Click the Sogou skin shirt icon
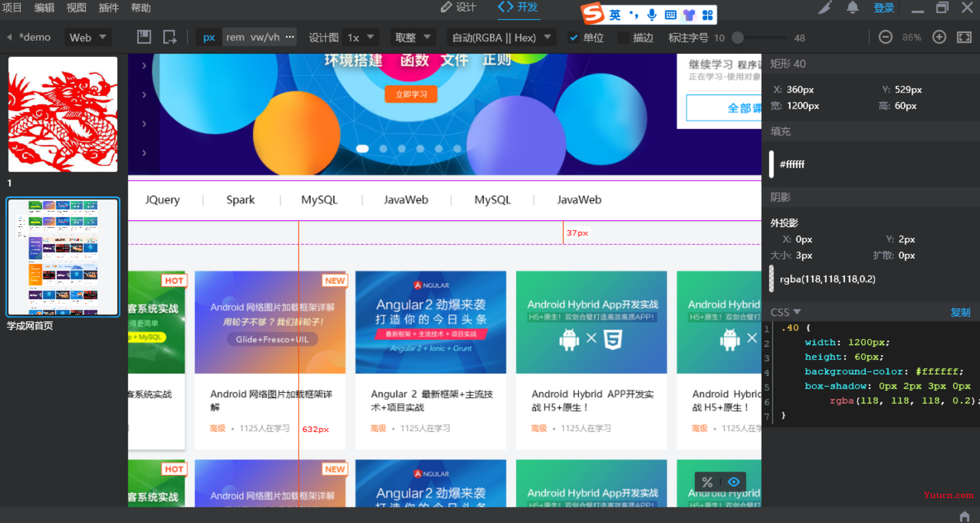Viewport: 980px width, 523px height. 689,15
